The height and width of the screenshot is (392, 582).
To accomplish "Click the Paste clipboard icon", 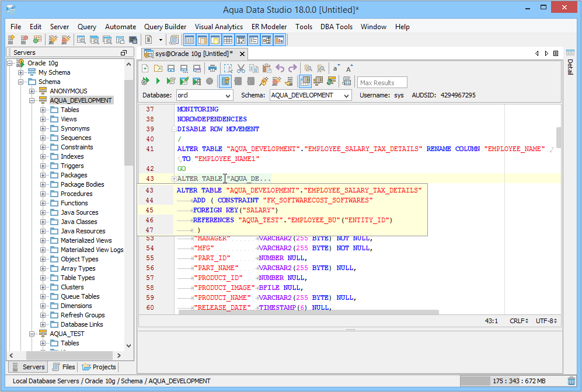I will point(267,68).
